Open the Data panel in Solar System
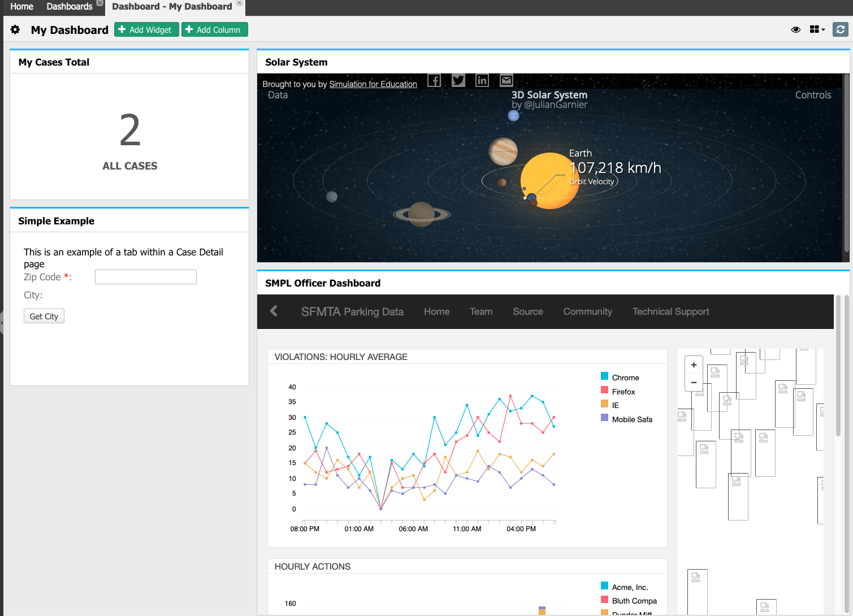 tap(278, 95)
